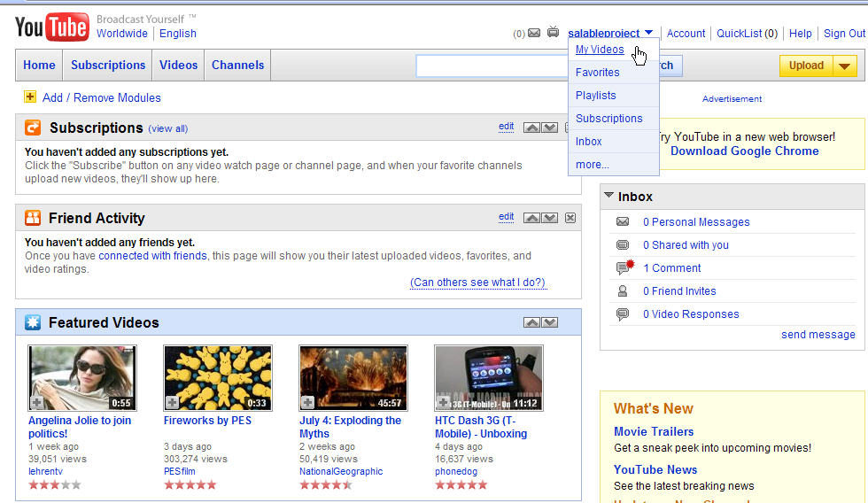Click the Help link
The image size is (868, 503).
point(800,33)
